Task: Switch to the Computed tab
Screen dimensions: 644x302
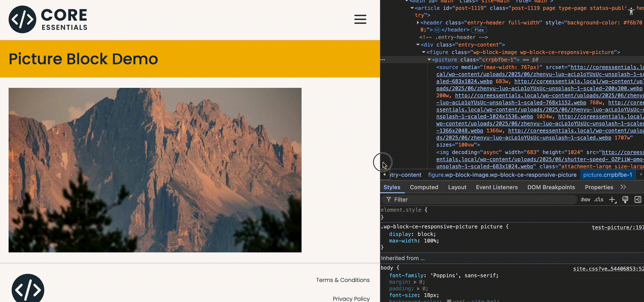Action: [424, 187]
